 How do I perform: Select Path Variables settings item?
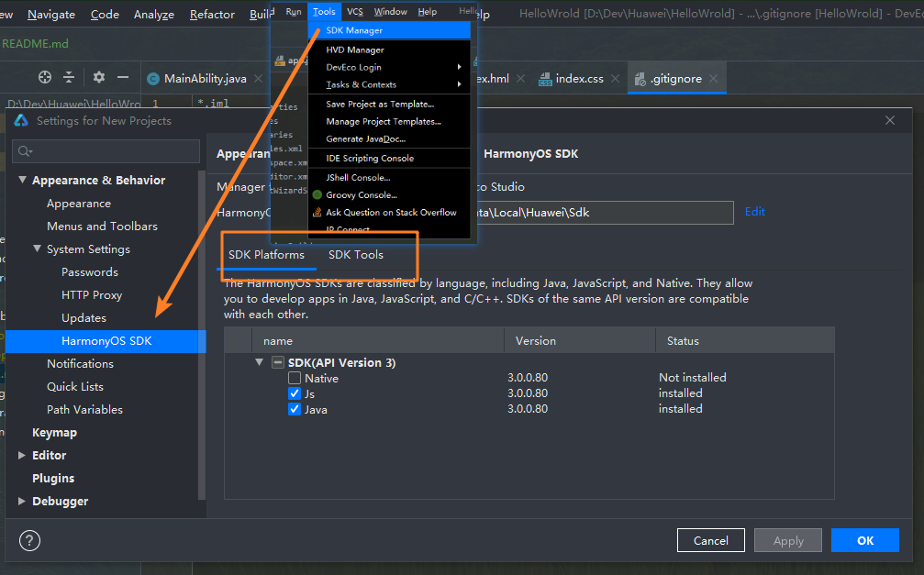point(84,410)
